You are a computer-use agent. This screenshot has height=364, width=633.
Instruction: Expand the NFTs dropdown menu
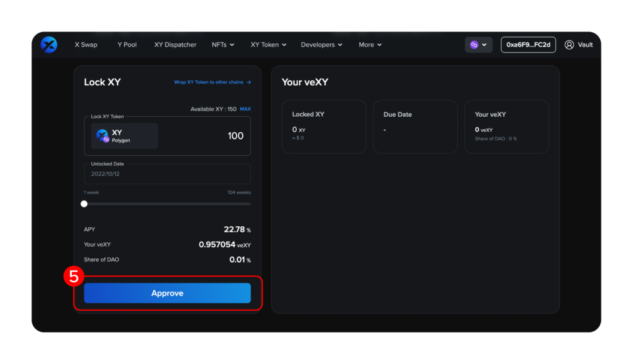(223, 44)
